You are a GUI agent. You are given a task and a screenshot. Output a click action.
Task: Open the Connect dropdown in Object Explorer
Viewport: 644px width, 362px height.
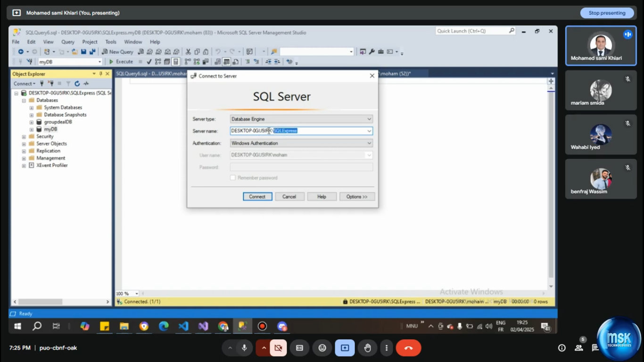[25, 84]
